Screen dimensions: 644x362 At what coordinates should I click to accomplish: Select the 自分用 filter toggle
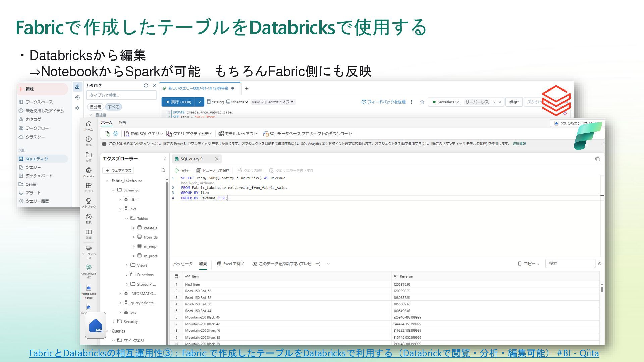[x=96, y=107]
